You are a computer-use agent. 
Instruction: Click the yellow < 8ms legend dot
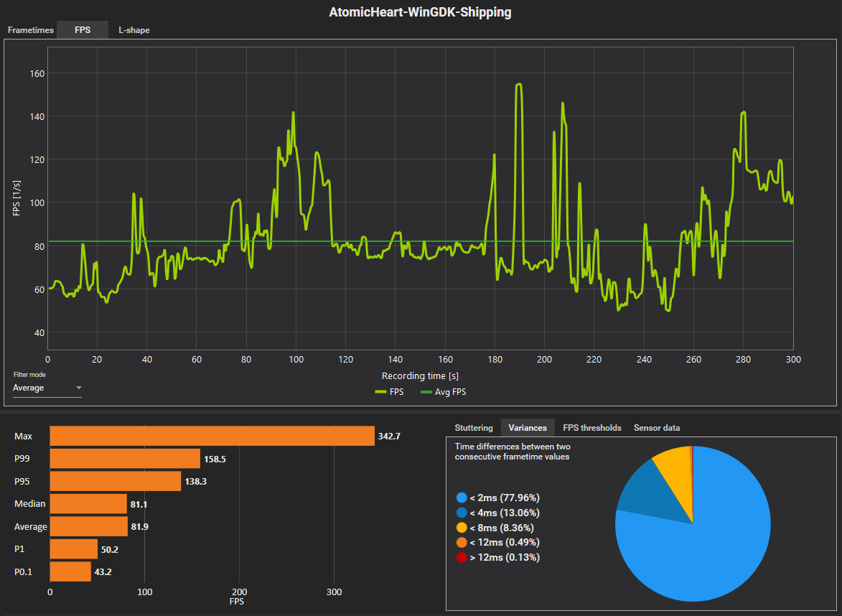(462, 528)
